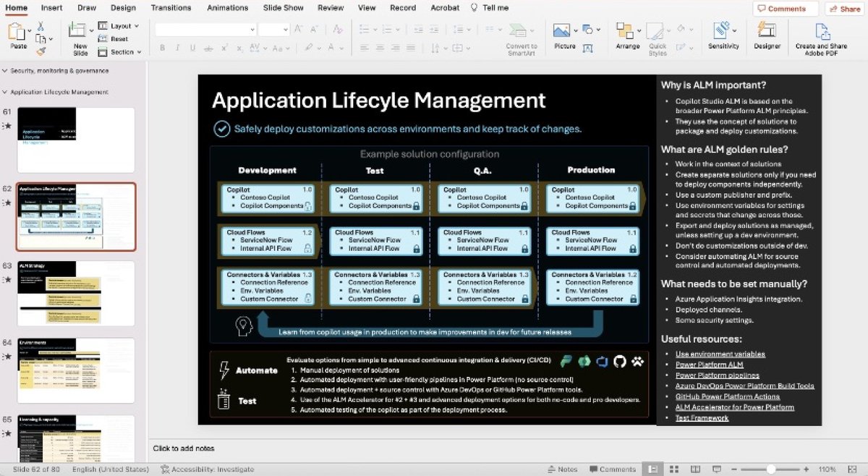Open the Animations ribbon tab
The width and height of the screenshot is (868, 476).
tap(227, 7)
